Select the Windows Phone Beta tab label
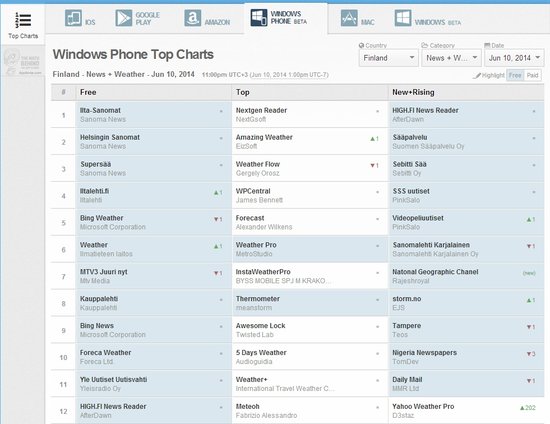The width and height of the screenshot is (550, 424). (x=288, y=18)
